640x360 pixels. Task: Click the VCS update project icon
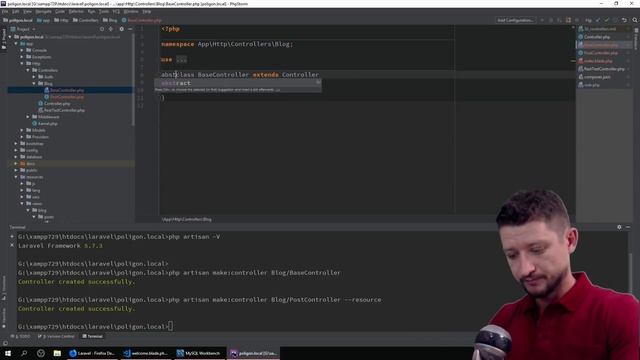598,20
